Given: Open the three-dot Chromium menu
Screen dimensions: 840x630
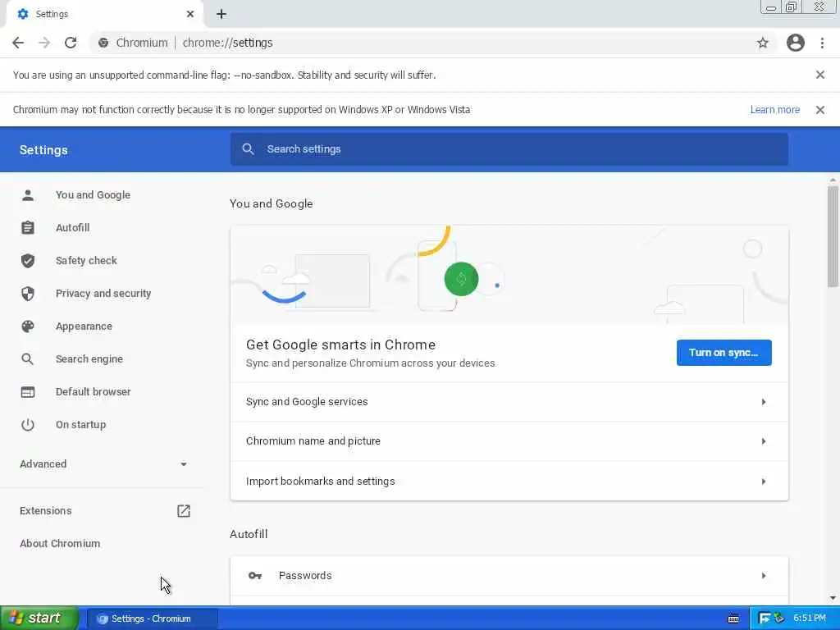Looking at the screenshot, I should 822,43.
